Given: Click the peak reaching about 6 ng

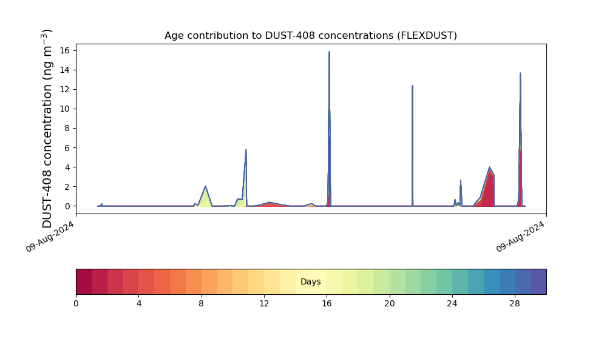Looking at the screenshot, I should click(246, 152).
